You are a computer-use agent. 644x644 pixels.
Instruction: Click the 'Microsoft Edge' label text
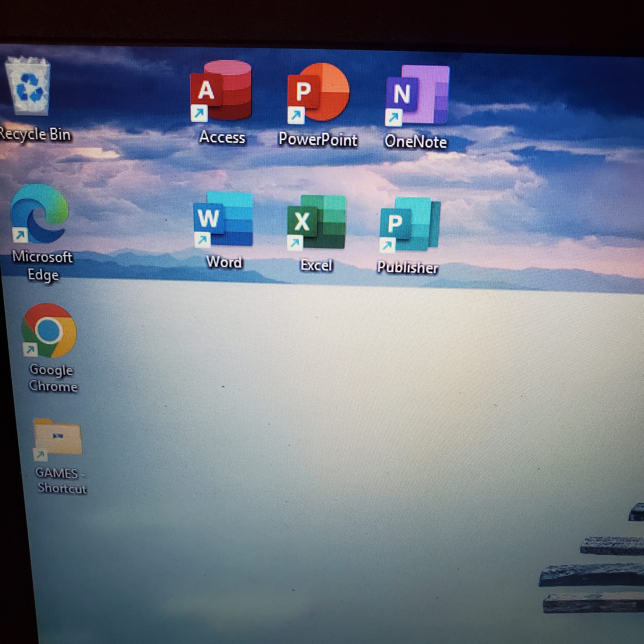point(42,266)
